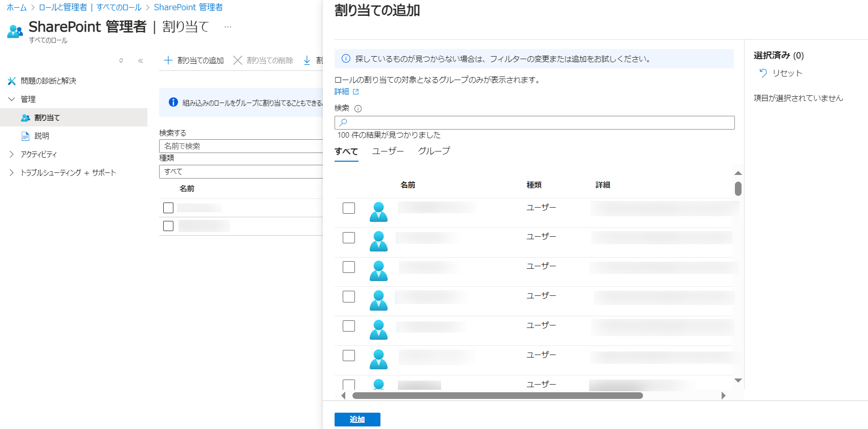Check the second user row checkbox in panel
This screenshot has width=868, height=429.
(x=349, y=238)
